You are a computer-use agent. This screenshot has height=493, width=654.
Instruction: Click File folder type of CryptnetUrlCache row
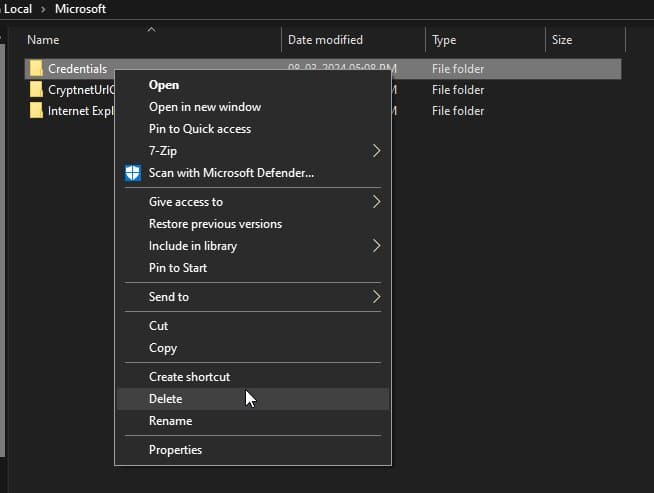coord(458,90)
